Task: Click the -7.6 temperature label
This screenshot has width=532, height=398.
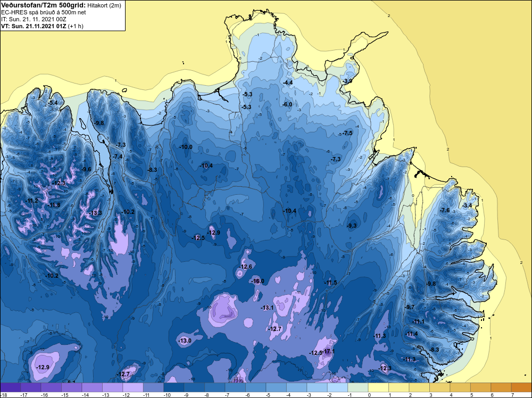Action: [445, 210]
